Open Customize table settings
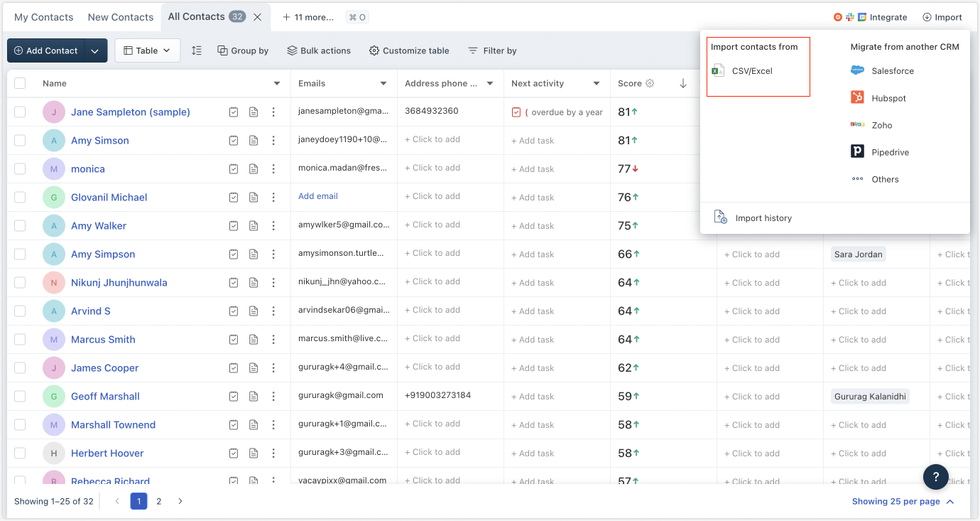980x521 pixels. [373, 50]
